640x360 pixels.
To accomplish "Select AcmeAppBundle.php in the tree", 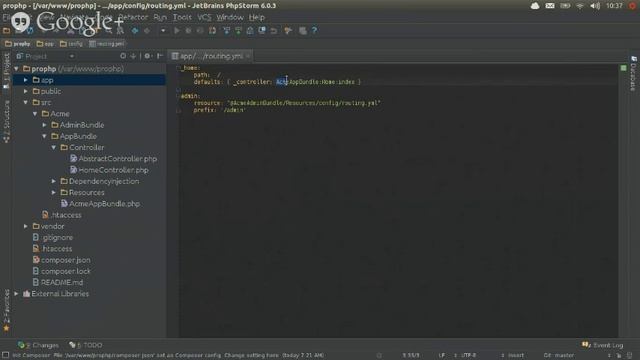I will click(100, 204).
